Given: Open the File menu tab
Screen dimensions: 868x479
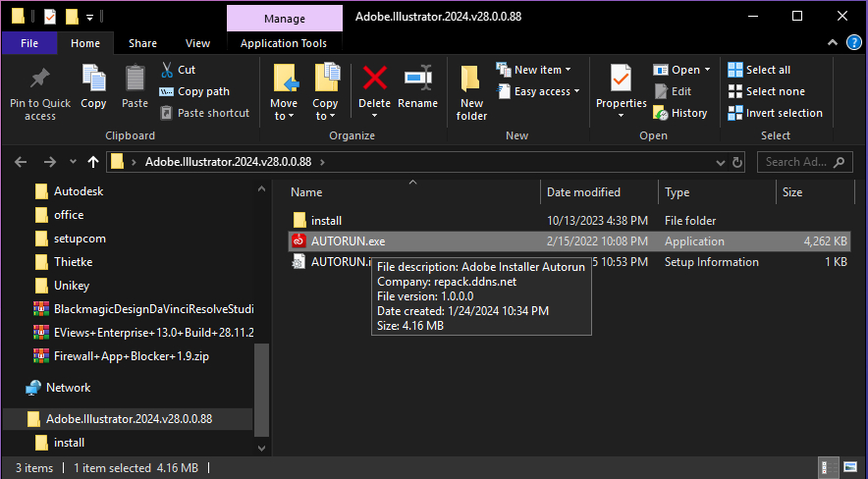Looking at the screenshot, I should point(29,43).
